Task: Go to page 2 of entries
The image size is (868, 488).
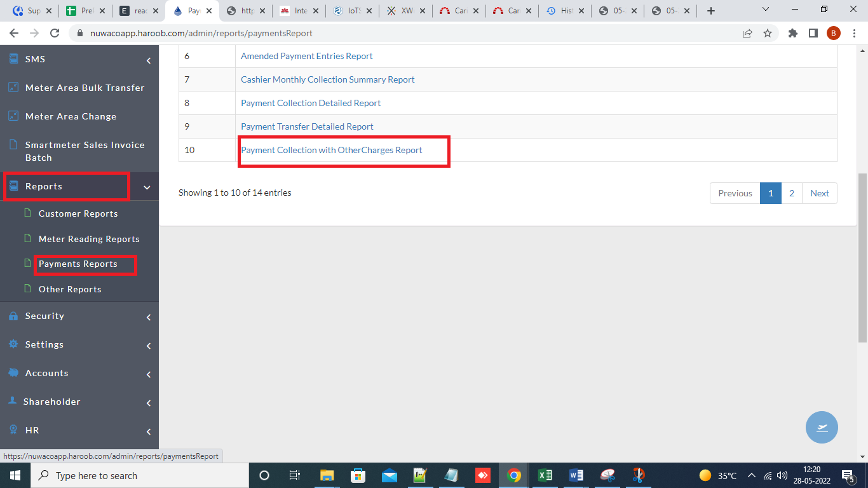Action: tap(792, 193)
